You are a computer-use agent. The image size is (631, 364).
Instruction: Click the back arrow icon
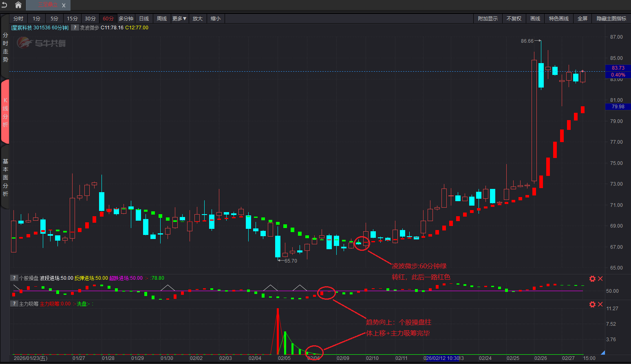(4, 5)
